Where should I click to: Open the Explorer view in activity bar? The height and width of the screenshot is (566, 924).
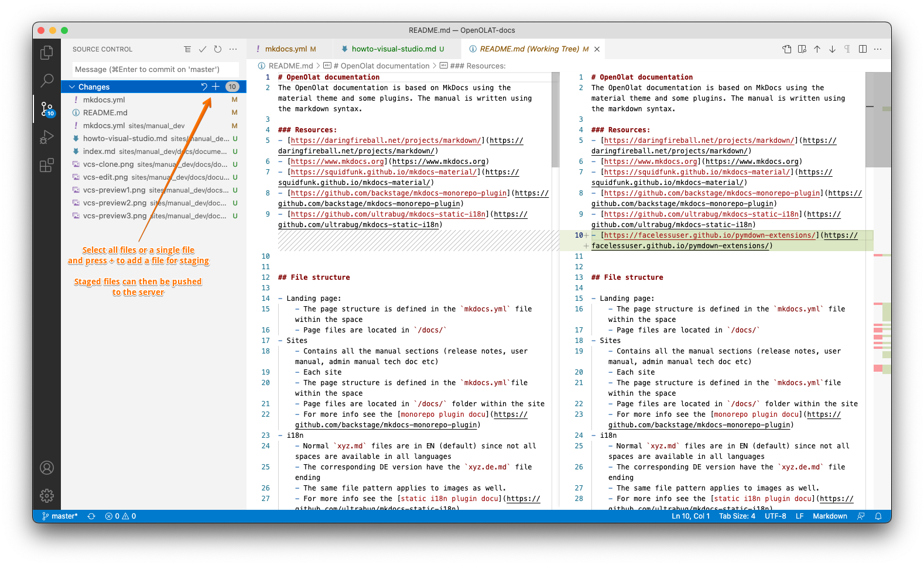point(47,53)
